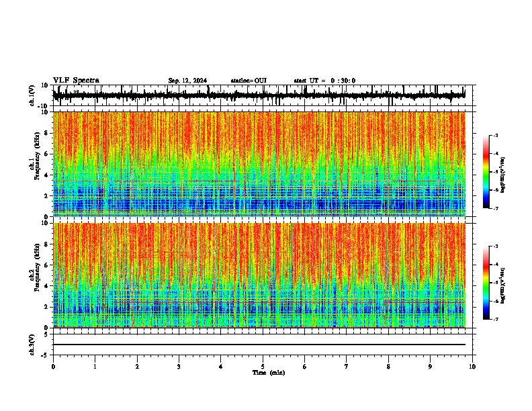Viewport: 532px width, 411px height.
Task: Click the 'station=OUJ' label
Action: coord(249,81)
